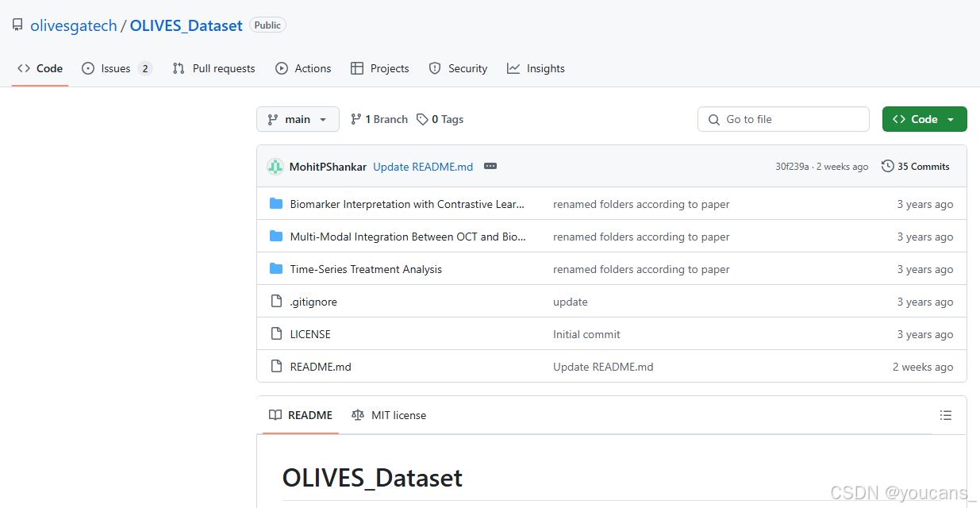
Task: Click the file icon next to README.md
Action: [x=276, y=367]
